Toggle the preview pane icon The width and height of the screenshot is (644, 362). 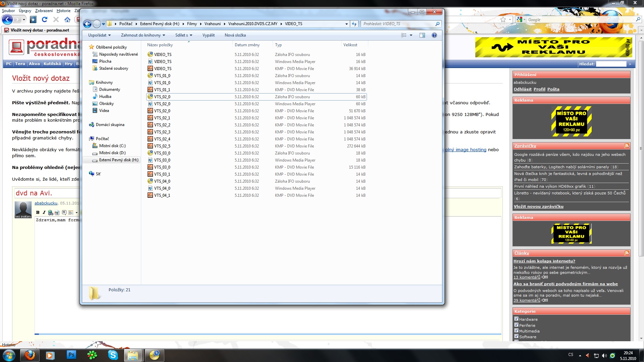point(422,35)
